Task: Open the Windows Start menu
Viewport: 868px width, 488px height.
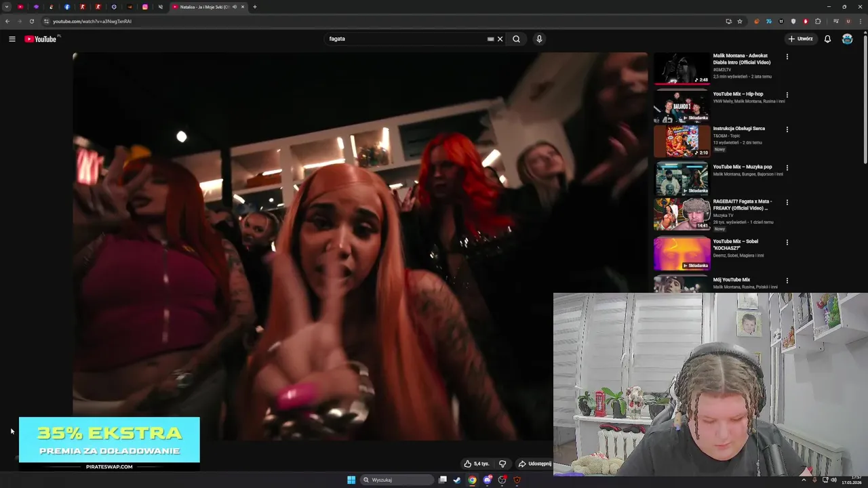Action: (351, 480)
